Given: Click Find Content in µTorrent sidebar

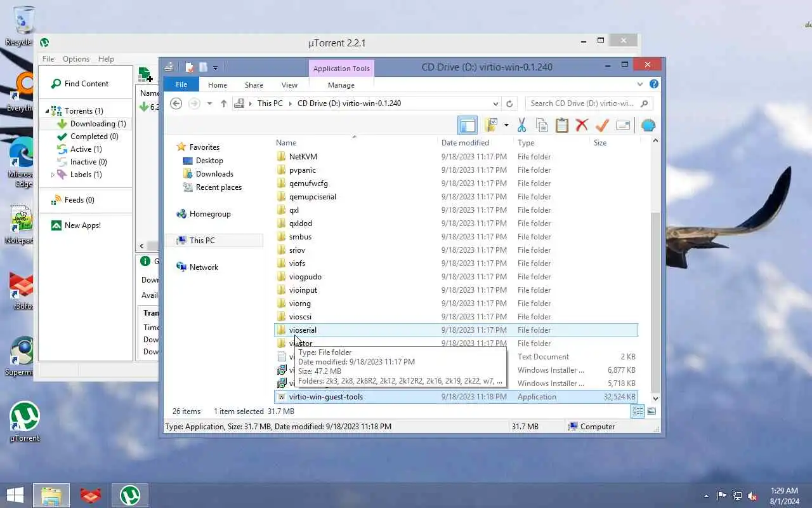Looking at the screenshot, I should click(79, 84).
